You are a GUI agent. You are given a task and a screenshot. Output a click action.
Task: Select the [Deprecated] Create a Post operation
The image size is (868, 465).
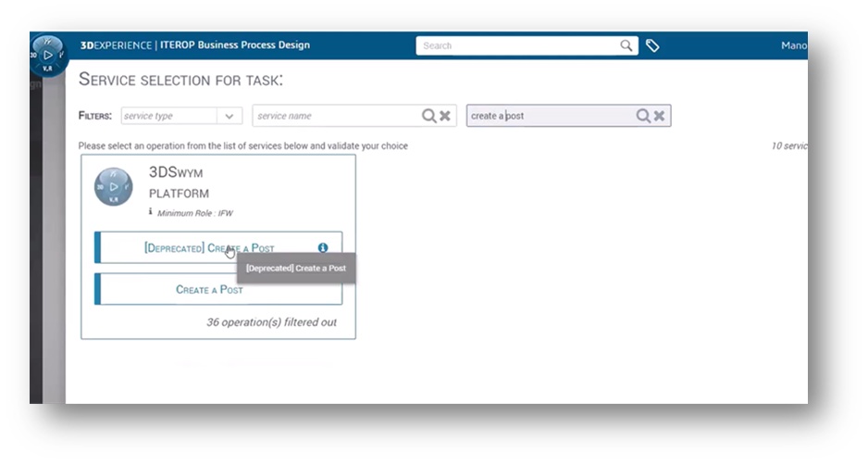[218, 247]
